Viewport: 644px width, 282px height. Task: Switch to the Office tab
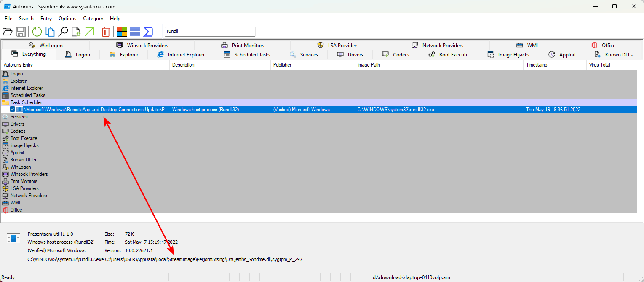click(x=603, y=45)
